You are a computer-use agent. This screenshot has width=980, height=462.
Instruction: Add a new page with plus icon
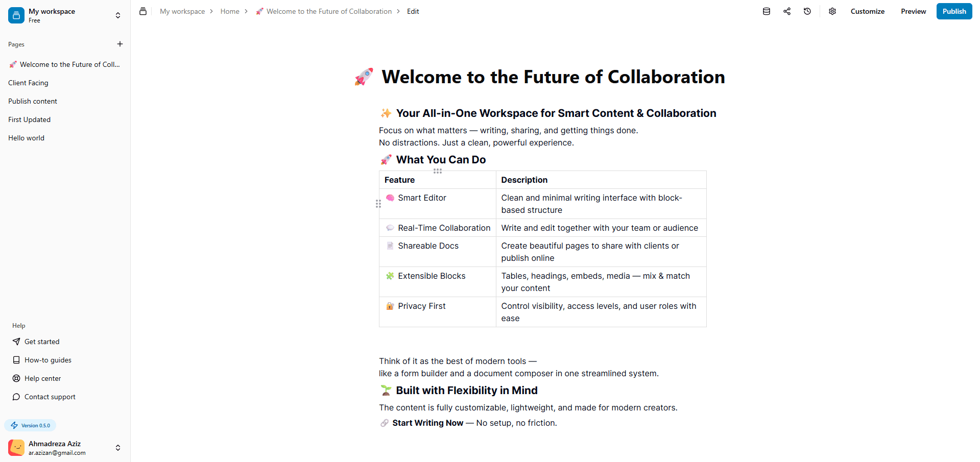pos(120,44)
